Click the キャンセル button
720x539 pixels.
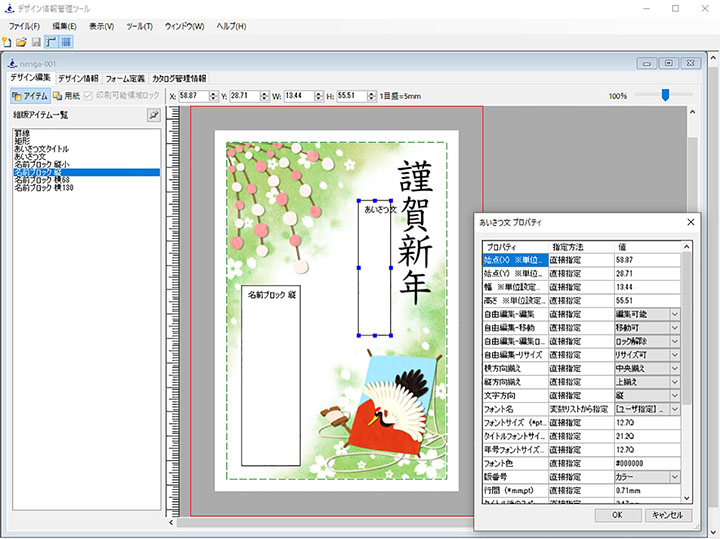(x=666, y=515)
